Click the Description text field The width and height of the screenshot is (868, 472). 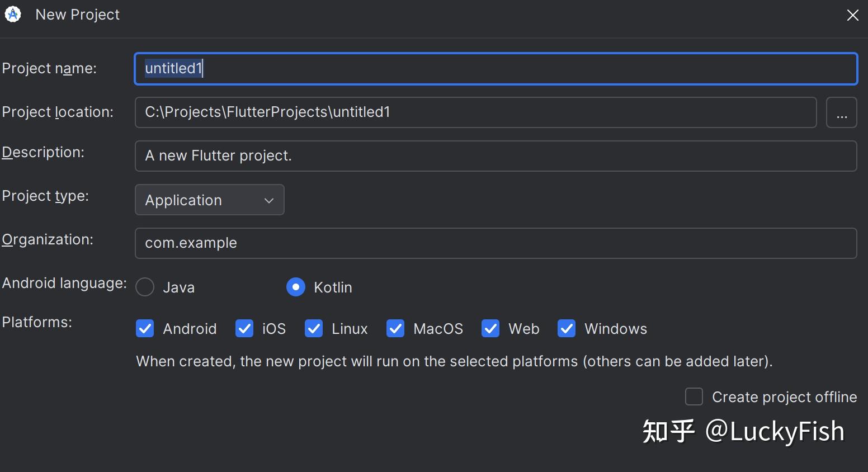[496, 156]
